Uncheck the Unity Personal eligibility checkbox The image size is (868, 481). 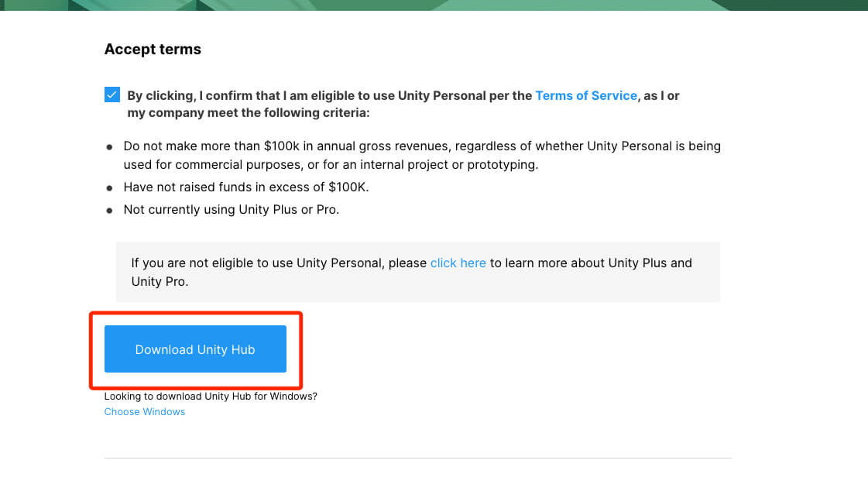112,94
